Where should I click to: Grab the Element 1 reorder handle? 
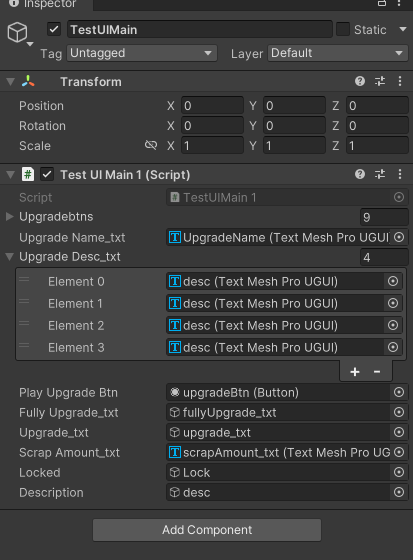click(24, 301)
